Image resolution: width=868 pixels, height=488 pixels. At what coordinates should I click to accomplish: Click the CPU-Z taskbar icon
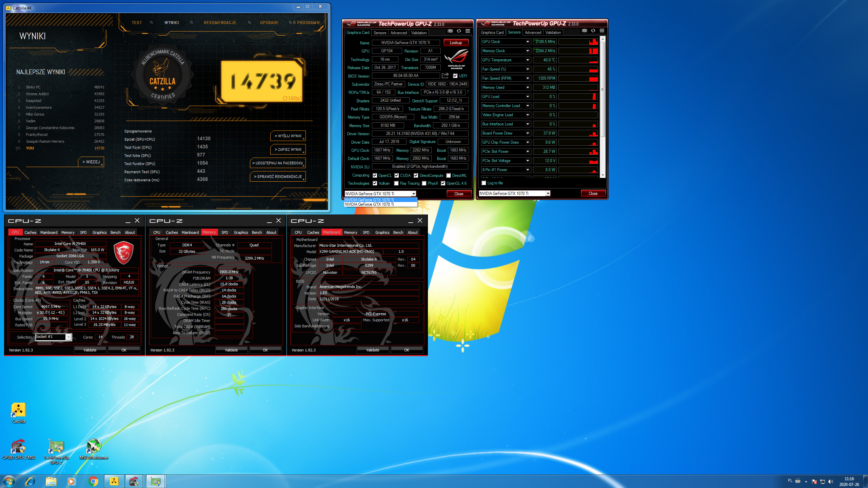point(134,481)
